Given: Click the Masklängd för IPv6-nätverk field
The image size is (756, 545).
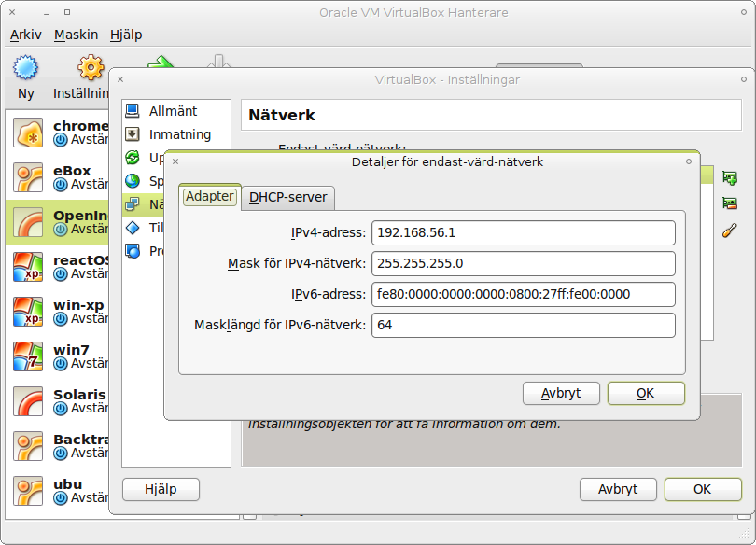Looking at the screenshot, I should pos(523,325).
